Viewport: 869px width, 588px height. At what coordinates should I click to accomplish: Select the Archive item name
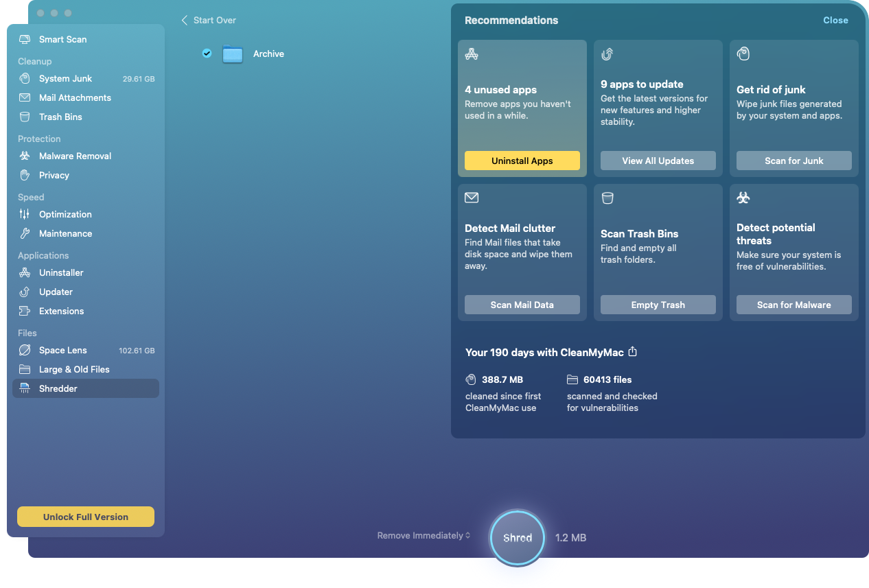[x=268, y=54]
